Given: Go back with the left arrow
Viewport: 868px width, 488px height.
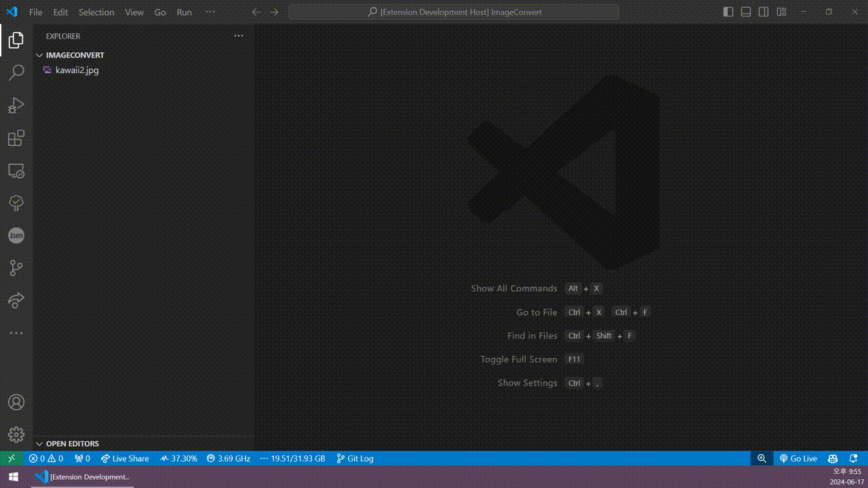Looking at the screenshot, I should [256, 12].
